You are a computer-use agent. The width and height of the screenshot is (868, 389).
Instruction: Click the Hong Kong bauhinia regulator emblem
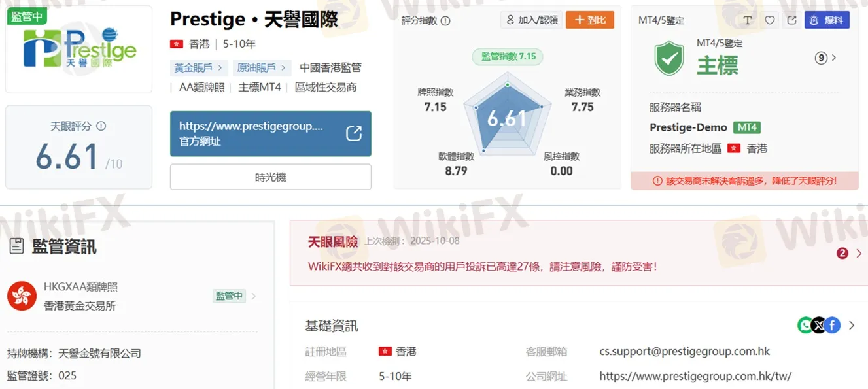(22, 296)
